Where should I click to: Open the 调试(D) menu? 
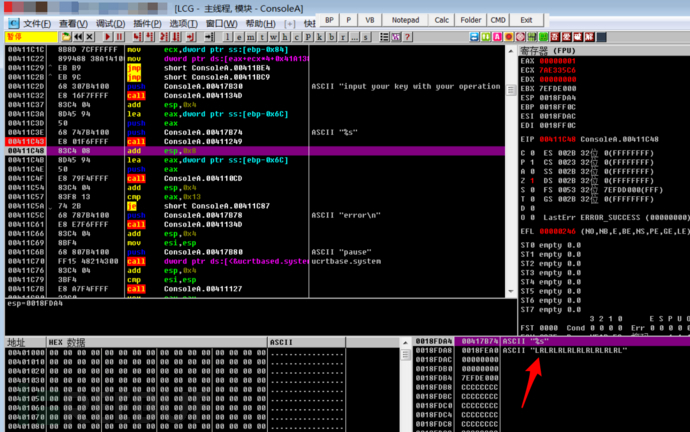coord(110,22)
